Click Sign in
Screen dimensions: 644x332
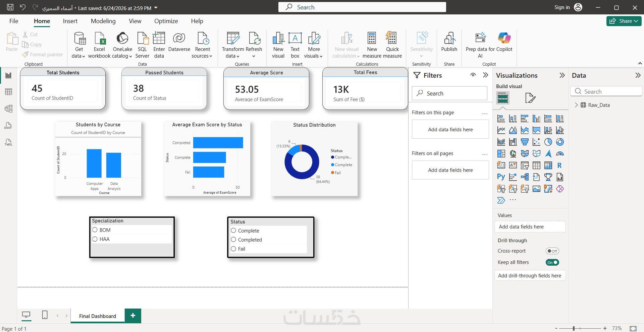click(562, 7)
